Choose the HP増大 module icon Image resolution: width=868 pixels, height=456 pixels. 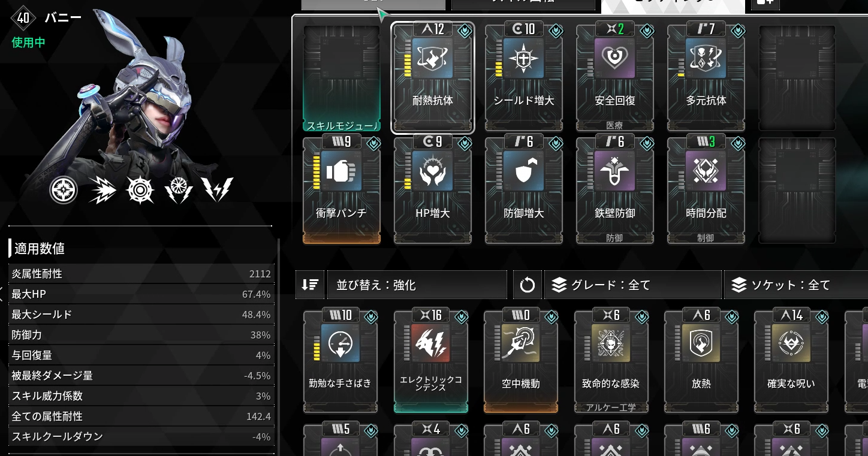(x=432, y=171)
